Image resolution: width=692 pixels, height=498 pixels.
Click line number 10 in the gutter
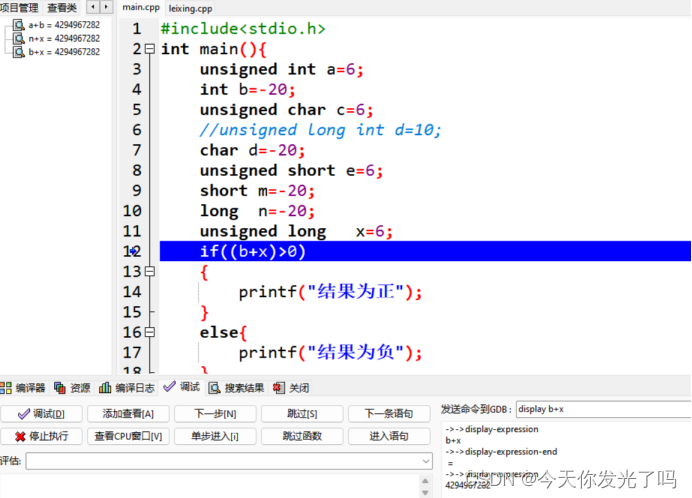pyautogui.click(x=132, y=211)
